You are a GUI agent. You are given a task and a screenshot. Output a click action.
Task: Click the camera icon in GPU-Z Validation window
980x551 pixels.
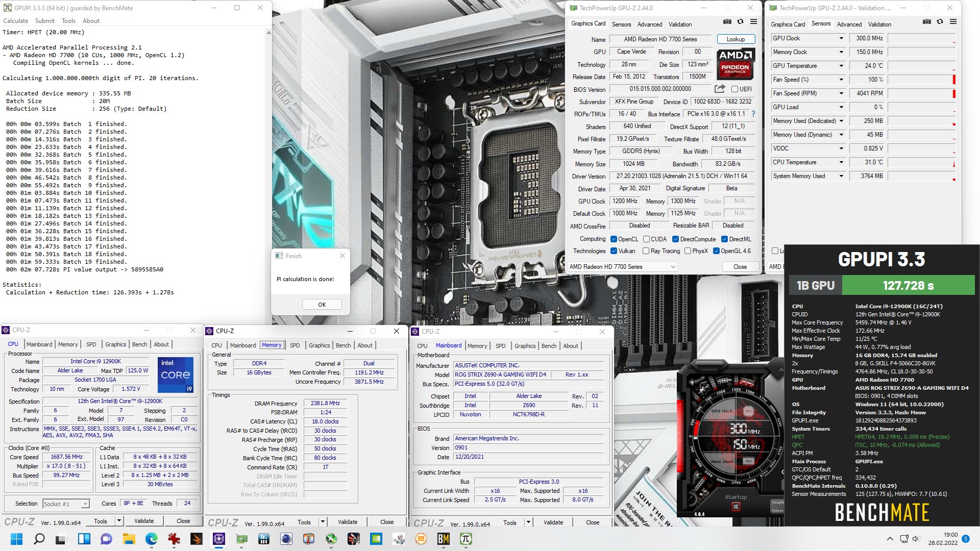(x=927, y=22)
